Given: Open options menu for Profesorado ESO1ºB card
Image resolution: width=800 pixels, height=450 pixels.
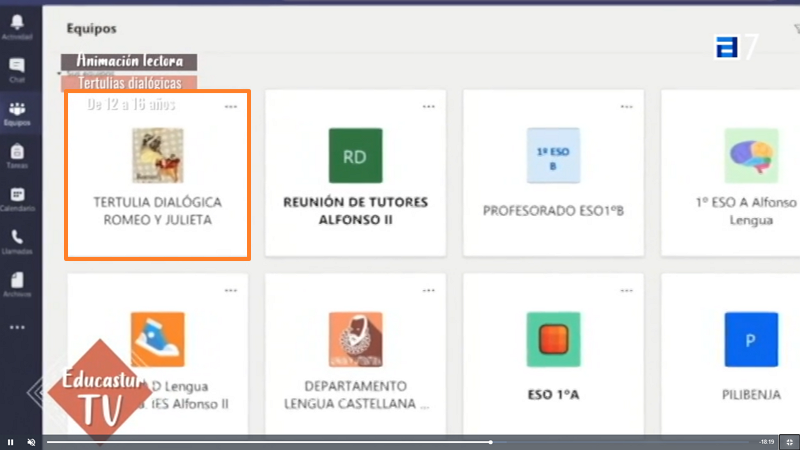Looking at the screenshot, I should tap(627, 107).
